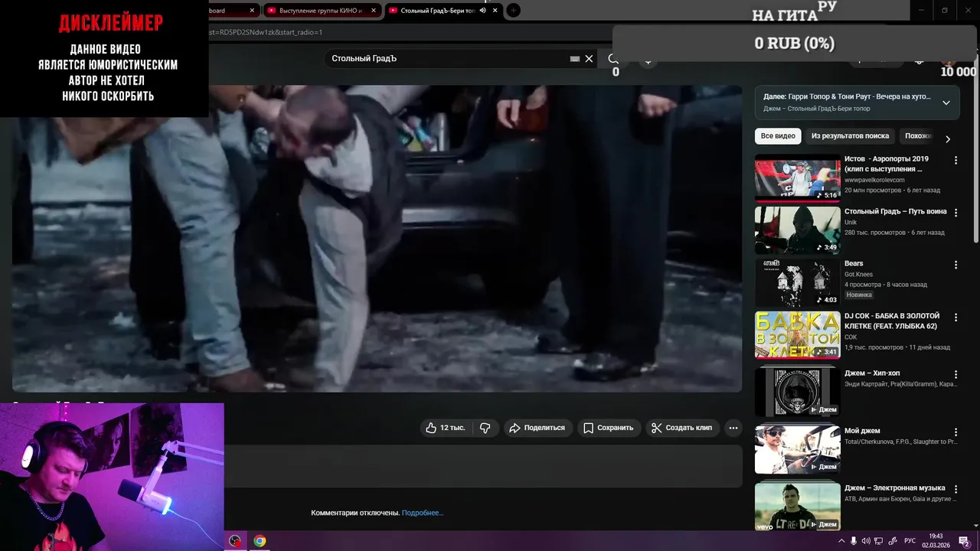The height and width of the screenshot is (551, 980).
Task: Dislike the video with thumbs-down button
Action: pos(485,428)
